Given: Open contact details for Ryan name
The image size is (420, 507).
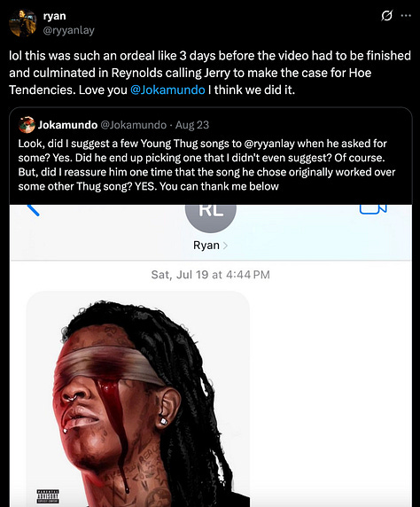Looking at the screenshot, I should click(206, 246).
